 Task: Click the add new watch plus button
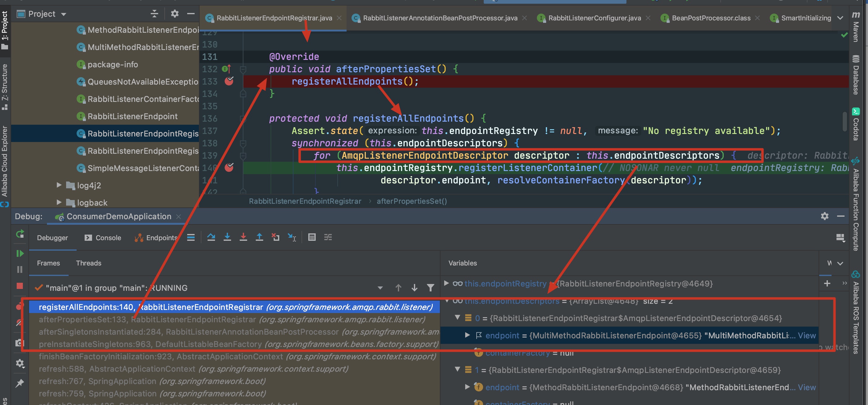tap(827, 283)
